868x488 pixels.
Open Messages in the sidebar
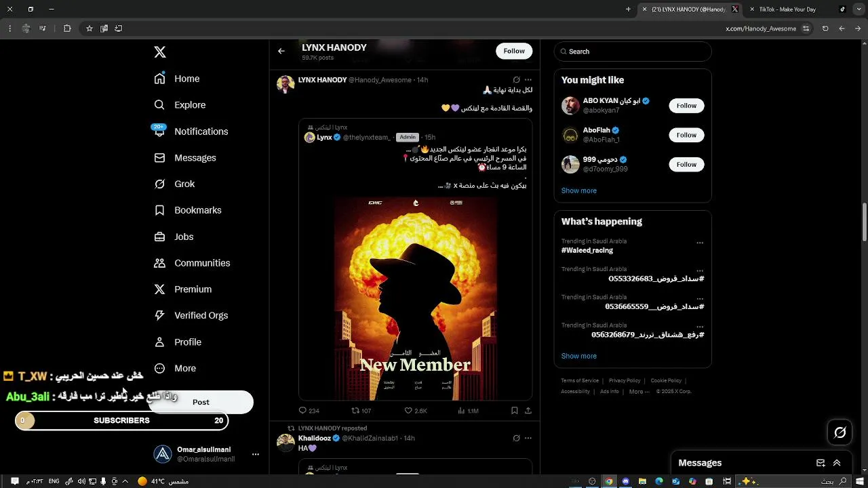tap(184, 158)
